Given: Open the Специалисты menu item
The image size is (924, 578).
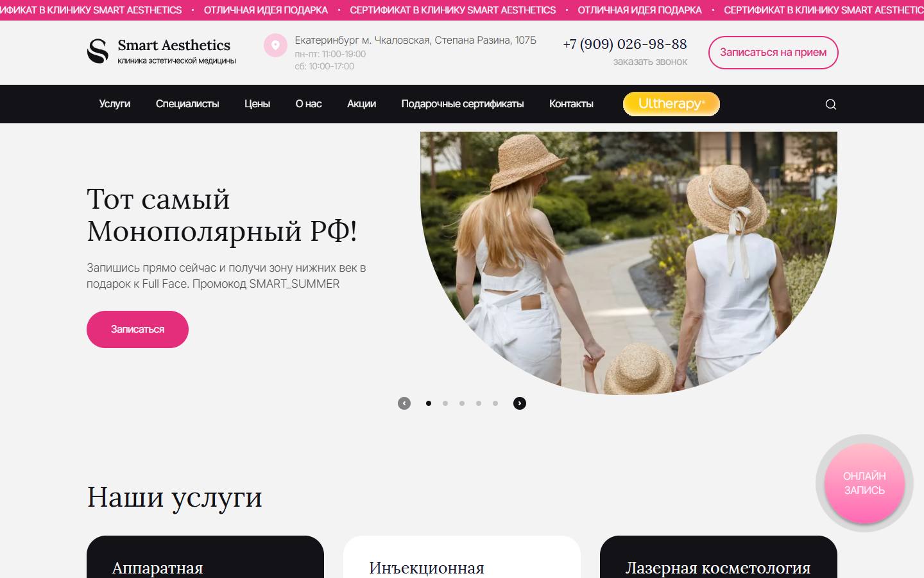Looking at the screenshot, I should pyautogui.click(x=187, y=104).
